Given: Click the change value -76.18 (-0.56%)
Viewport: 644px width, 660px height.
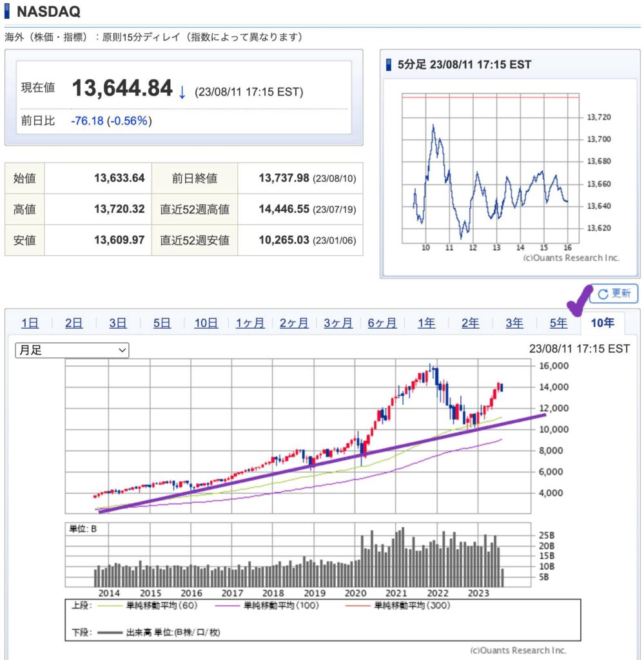Looking at the screenshot, I should (112, 121).
